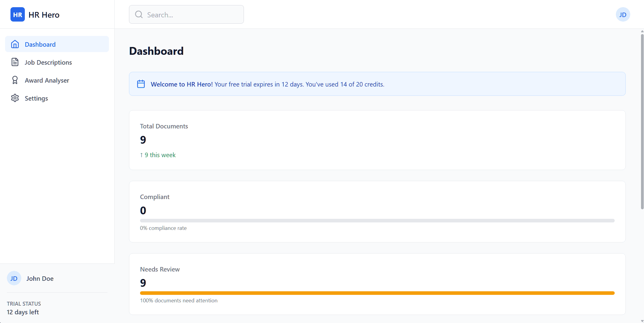Click the search magnifier icon
This screenshot has height=323, width=644.
[139, 14]
